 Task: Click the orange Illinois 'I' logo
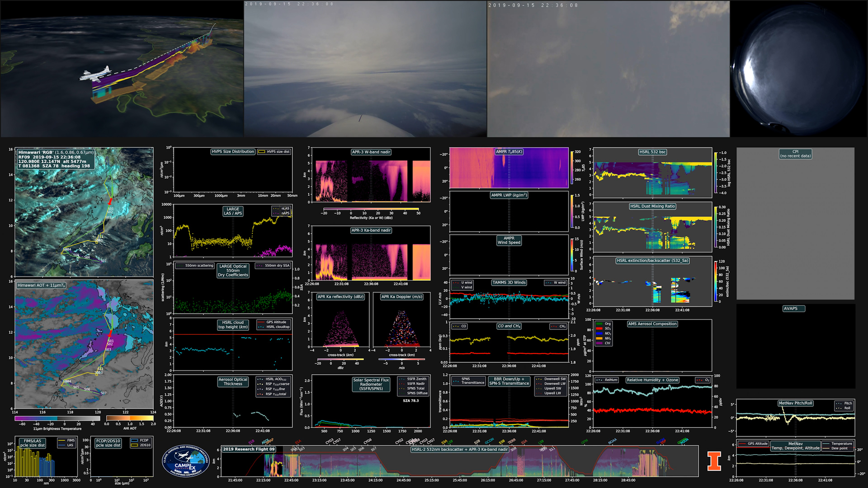coord(714,461)
